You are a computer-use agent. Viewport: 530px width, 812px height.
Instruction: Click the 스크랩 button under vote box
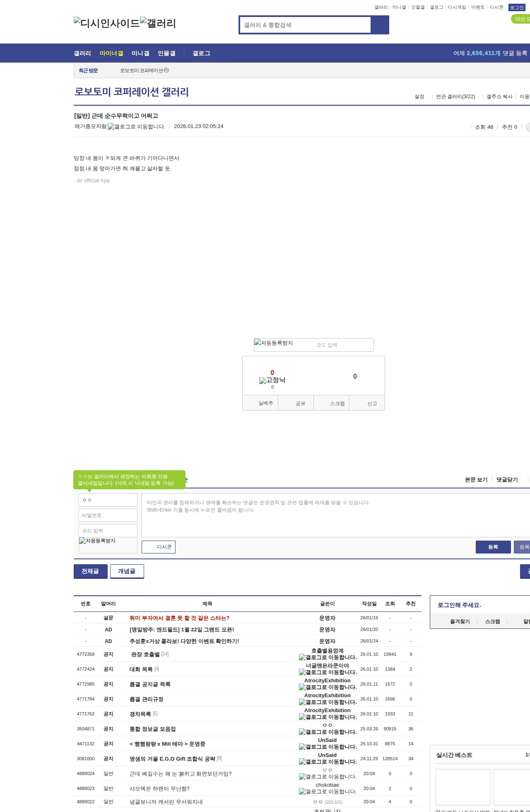[x=332, y=403]
